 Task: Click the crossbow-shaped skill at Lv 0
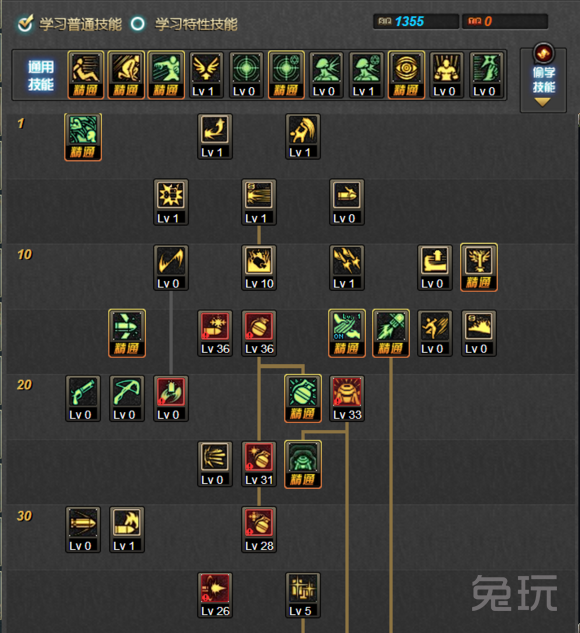coord(127,398)
